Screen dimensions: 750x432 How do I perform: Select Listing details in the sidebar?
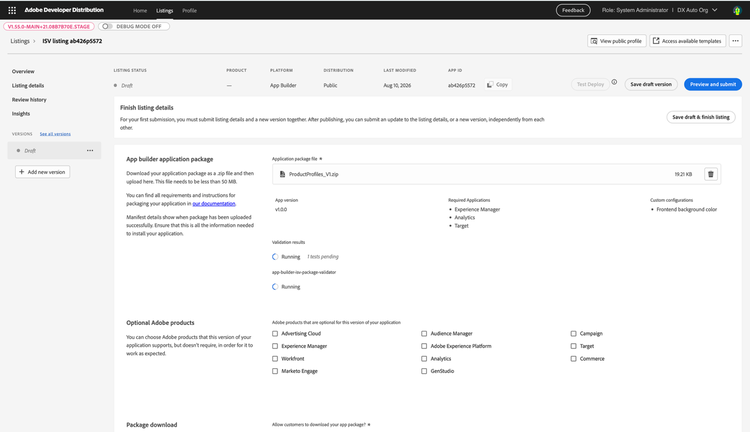click(x=28, y=86)
